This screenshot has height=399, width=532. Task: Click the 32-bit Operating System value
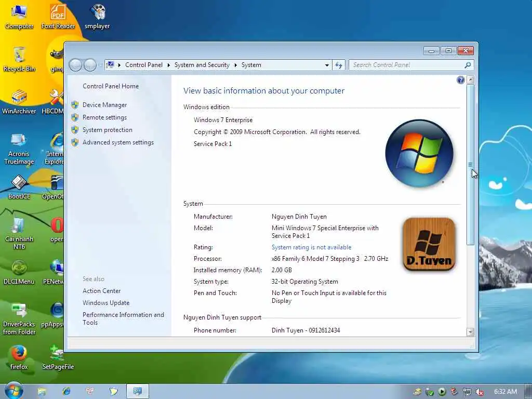point(304,282)
